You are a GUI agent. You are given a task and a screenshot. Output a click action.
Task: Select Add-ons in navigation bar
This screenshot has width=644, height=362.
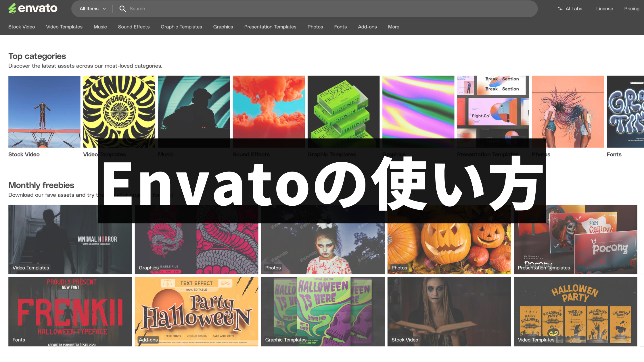pos(367,27)
